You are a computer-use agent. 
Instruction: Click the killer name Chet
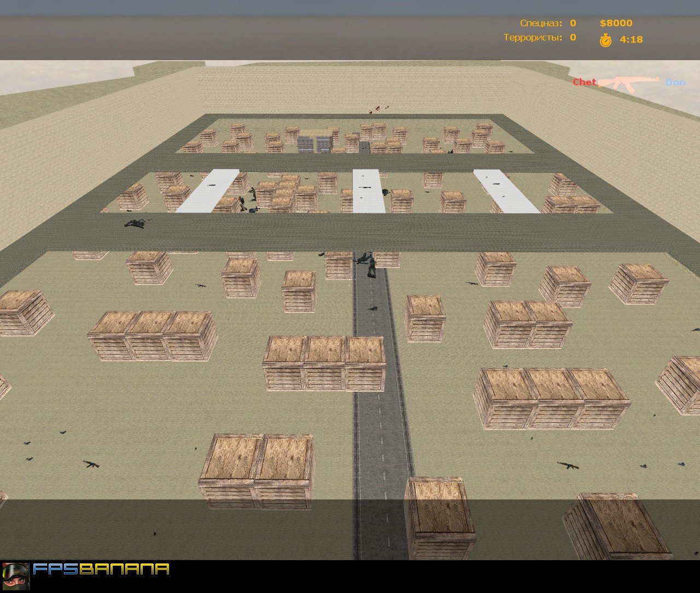[x=585, y=82]
